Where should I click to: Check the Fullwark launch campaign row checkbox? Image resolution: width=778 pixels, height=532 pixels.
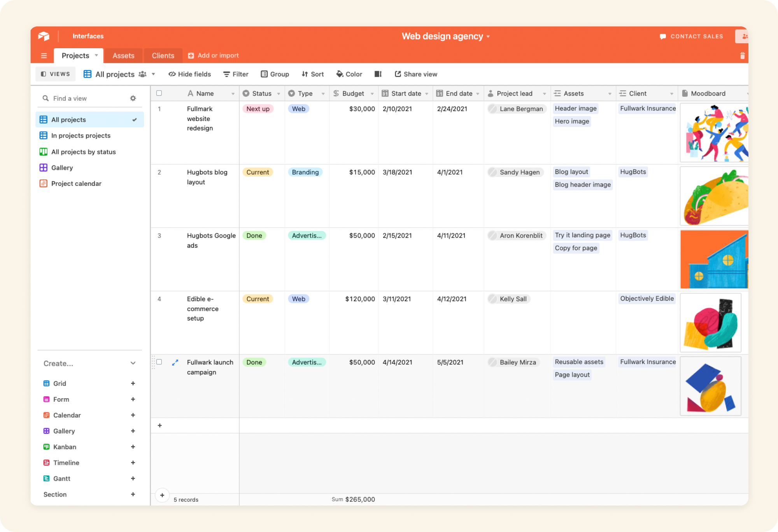159,362
